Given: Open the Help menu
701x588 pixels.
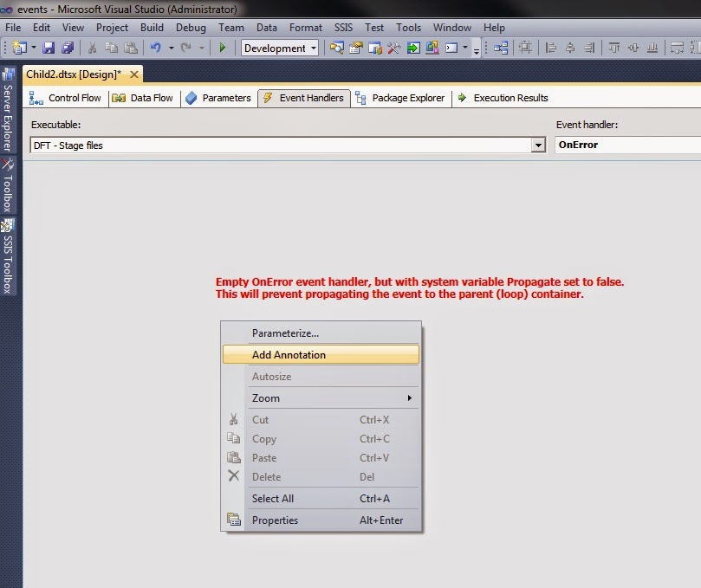Looking at the screenshot, I should [x=494, y=28].
